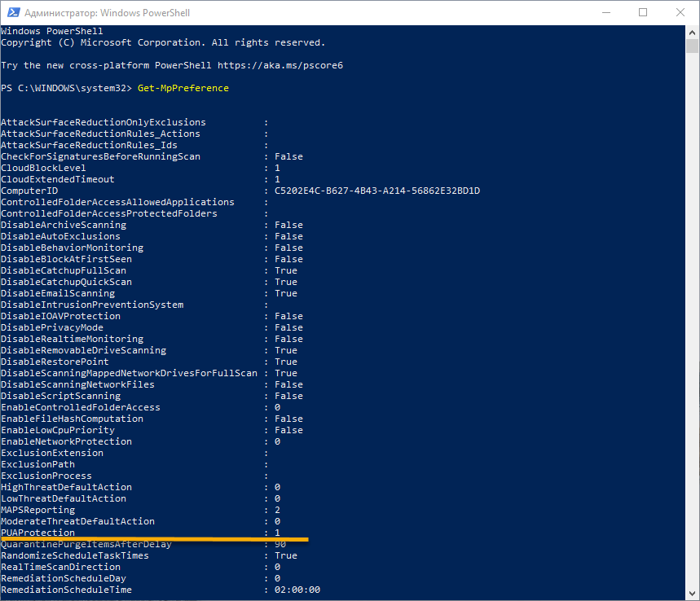The image size is (700, 601).
Task: Minimize the PowerShell window
Action: click(x=605, y=12)
